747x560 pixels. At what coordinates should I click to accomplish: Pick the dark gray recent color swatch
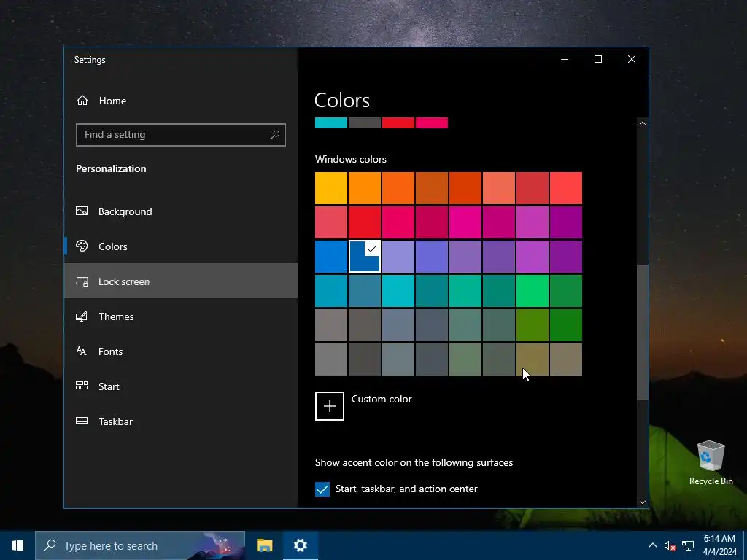365,122
